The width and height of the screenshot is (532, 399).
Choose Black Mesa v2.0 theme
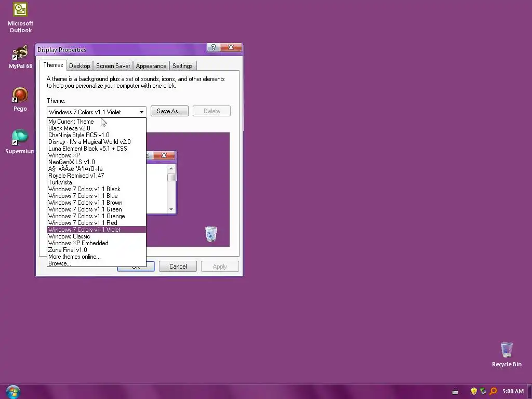[96, 128]
